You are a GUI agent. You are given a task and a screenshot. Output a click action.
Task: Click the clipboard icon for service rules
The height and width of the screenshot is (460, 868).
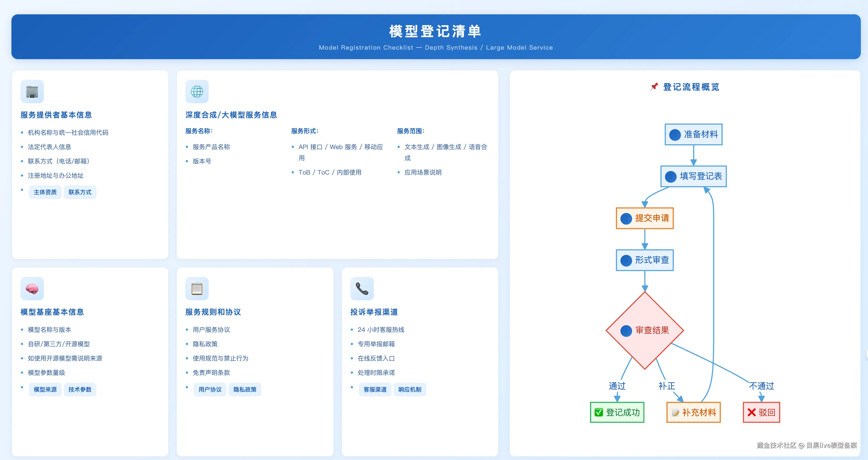(x=197, y=289)
